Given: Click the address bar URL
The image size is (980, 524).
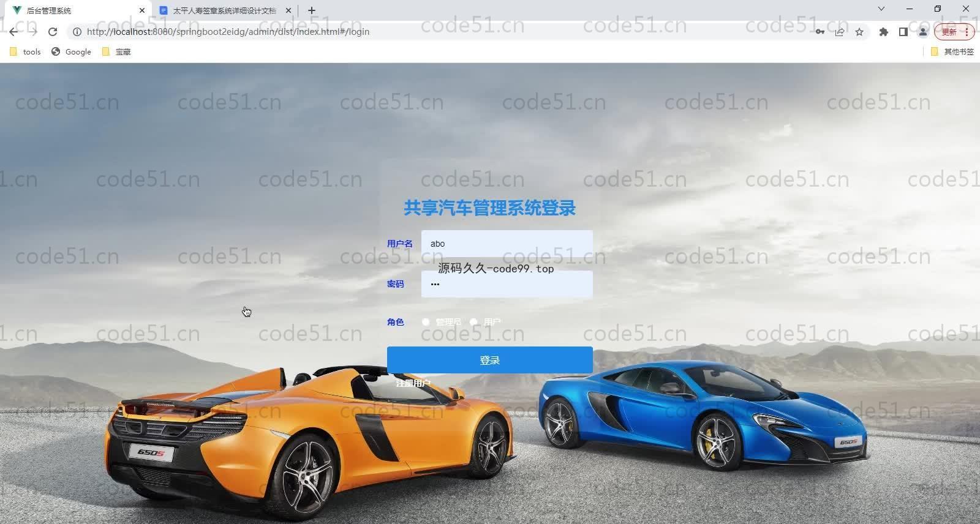Looking at the screenshot, I should pos(228,32).
